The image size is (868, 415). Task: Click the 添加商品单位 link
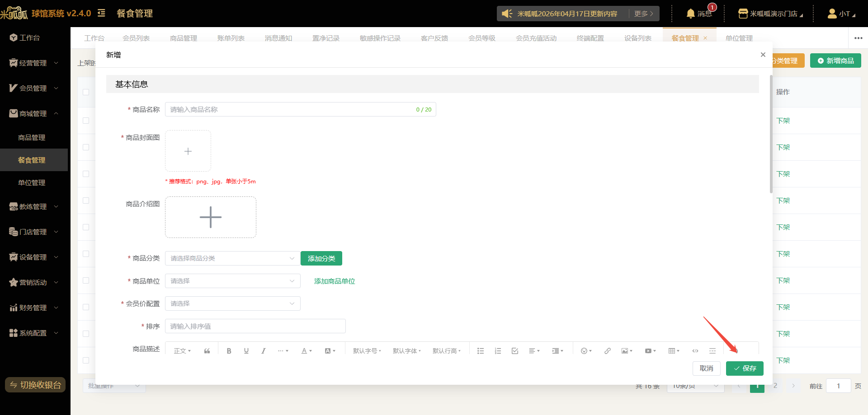pyautogui.click(x=335, y=281)
